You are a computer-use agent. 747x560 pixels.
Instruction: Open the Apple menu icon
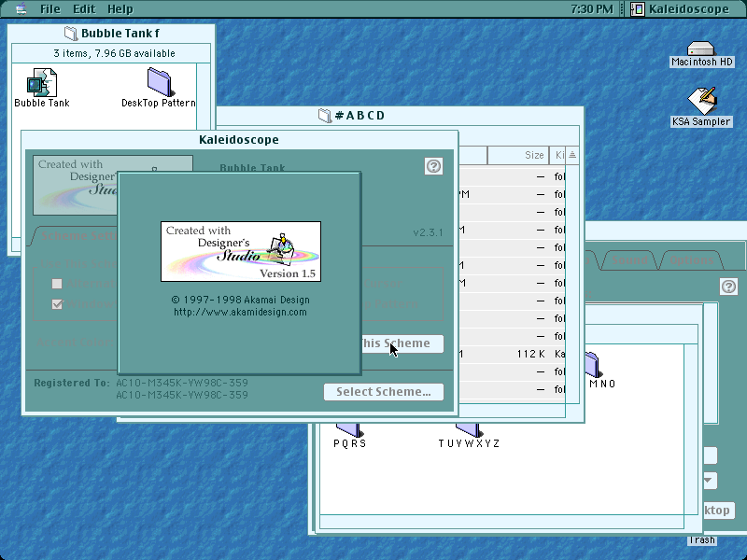pyautogui.click(x=21, y=8)
